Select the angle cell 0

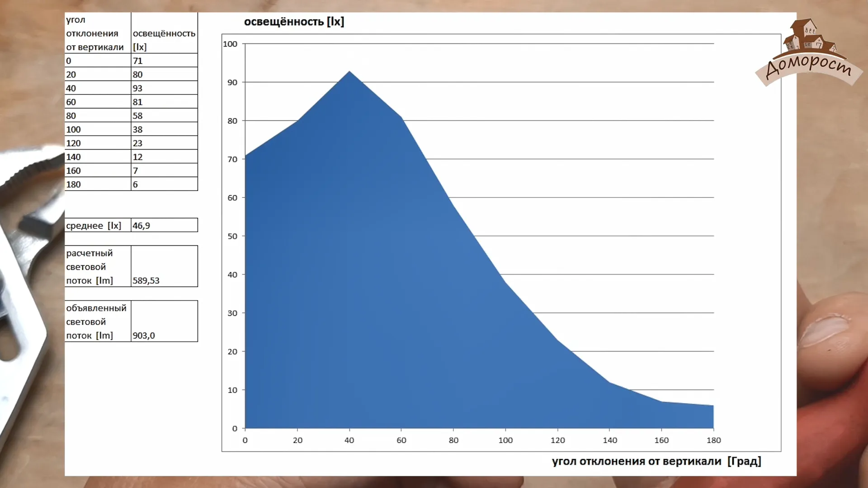point(98,61)
